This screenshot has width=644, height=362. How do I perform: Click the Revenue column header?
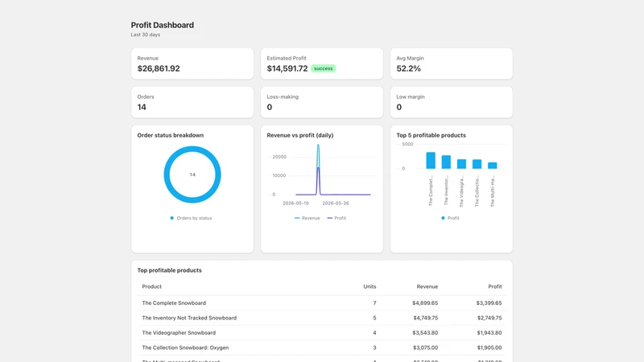click(427, 286)
